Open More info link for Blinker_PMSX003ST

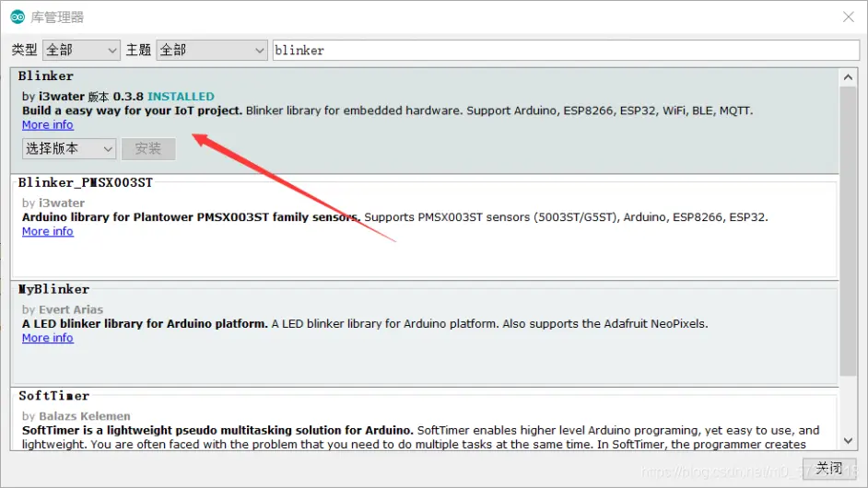[48, 231]
